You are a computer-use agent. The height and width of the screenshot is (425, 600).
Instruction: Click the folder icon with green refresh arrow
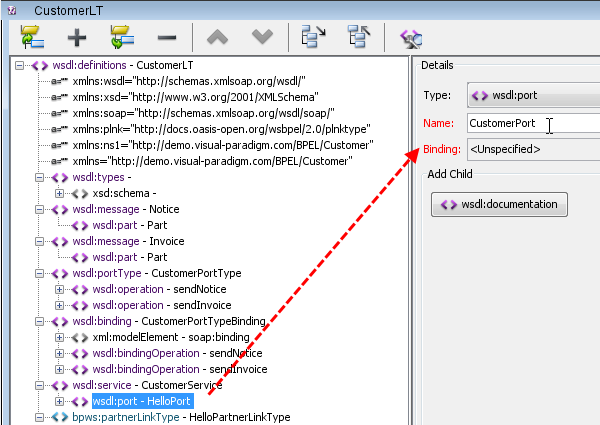[x=122, y=37]
